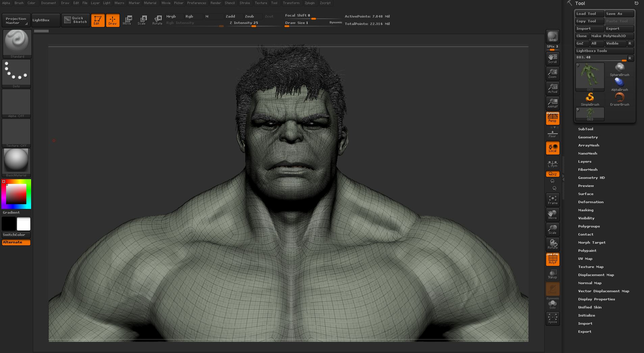Open the Zplugin menu
Screen dimensions: 644x353
click(x=309, y=3)
